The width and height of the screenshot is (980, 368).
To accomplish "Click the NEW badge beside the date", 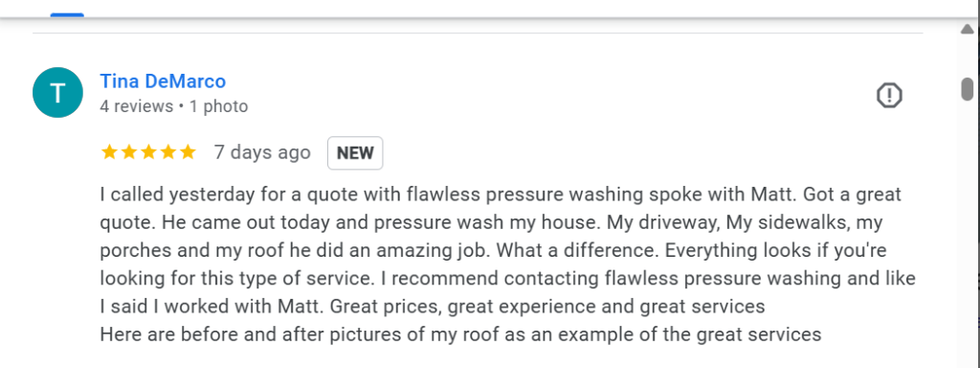I will tap(355, 152).
